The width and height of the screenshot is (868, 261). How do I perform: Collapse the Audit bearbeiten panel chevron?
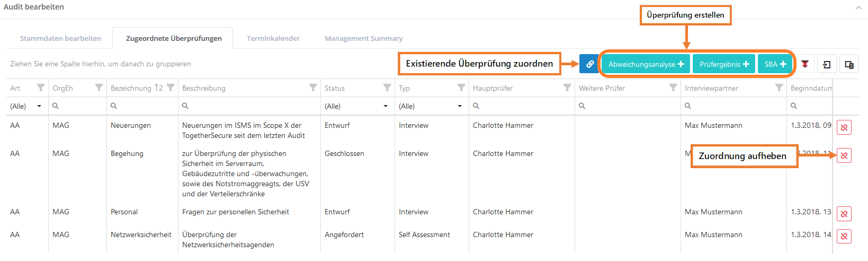[858, 7]
